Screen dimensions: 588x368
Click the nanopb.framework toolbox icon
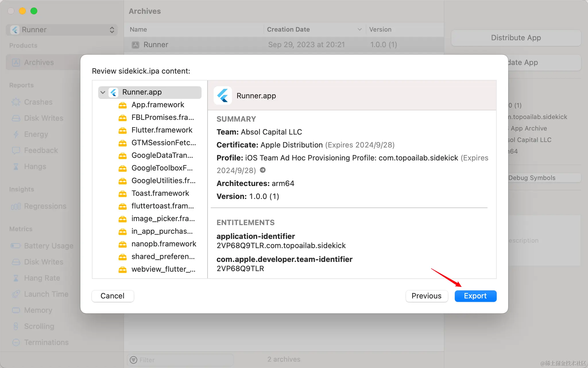point(123,244)
